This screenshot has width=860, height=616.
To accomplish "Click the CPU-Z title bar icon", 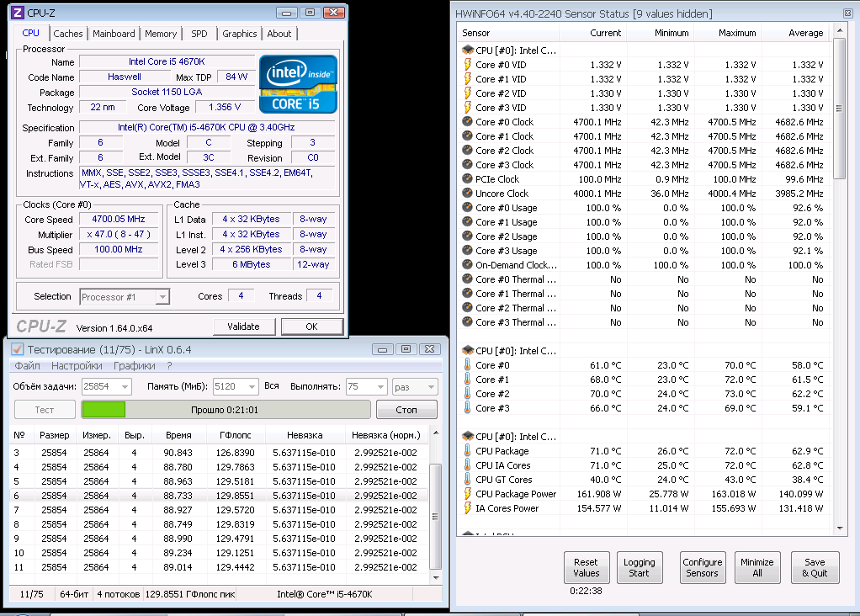I will [18, 13].
